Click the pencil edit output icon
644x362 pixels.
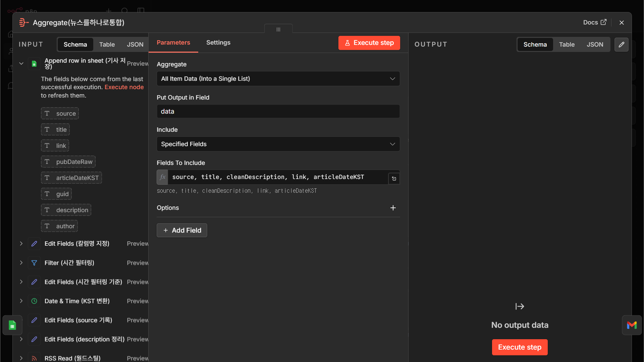click(x=621, y=44)
